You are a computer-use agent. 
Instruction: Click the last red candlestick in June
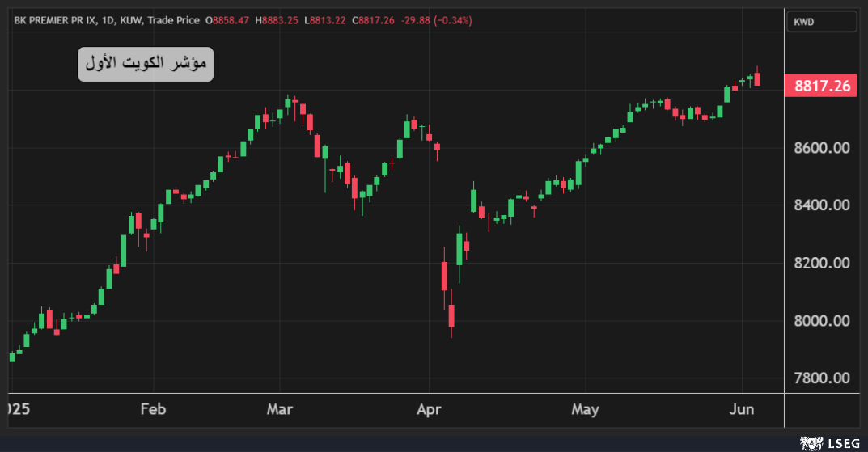757,78
